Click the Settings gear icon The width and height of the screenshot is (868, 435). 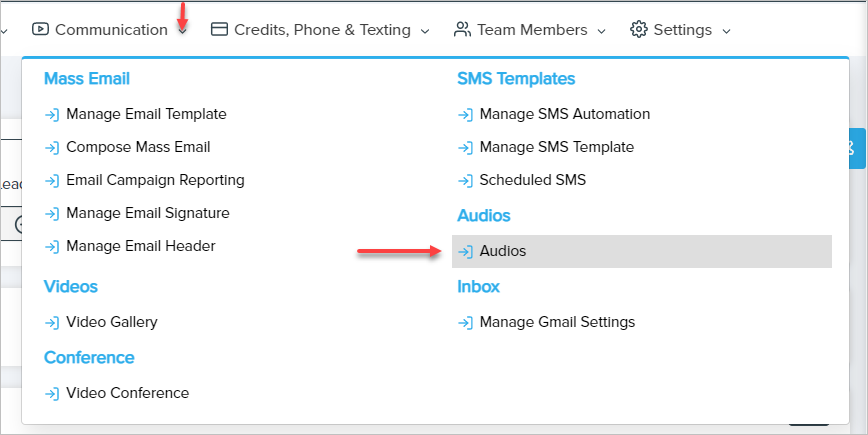[x=639, y=30]
